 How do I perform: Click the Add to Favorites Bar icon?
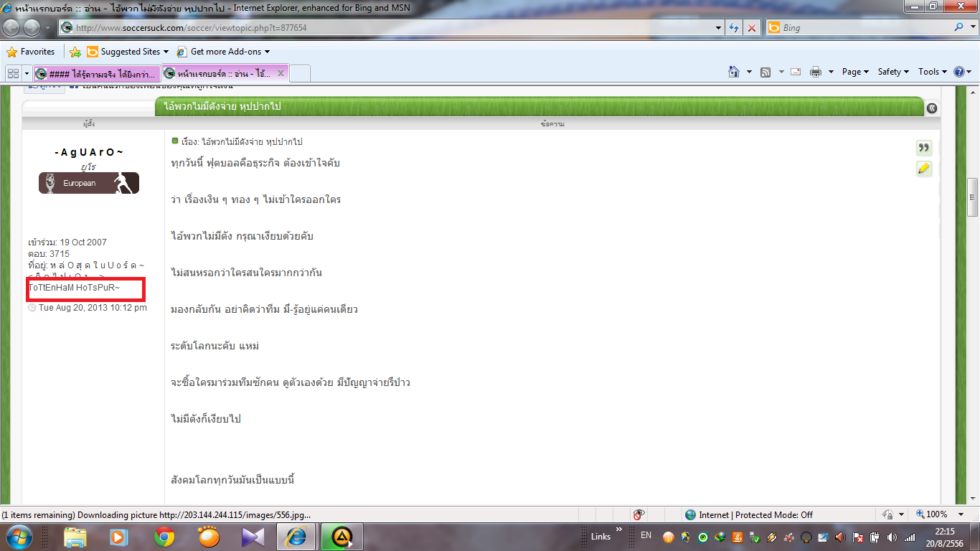pyautogui.click(x=75, y=52)
